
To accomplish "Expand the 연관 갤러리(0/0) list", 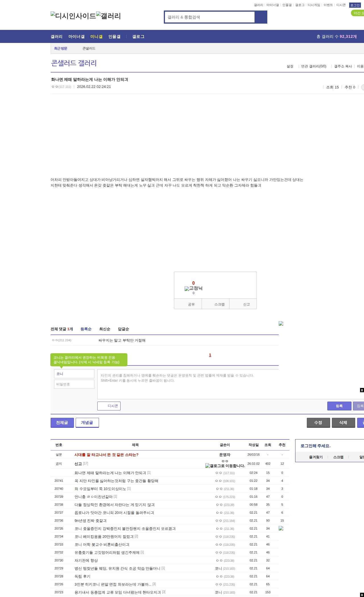I will 314,66.
